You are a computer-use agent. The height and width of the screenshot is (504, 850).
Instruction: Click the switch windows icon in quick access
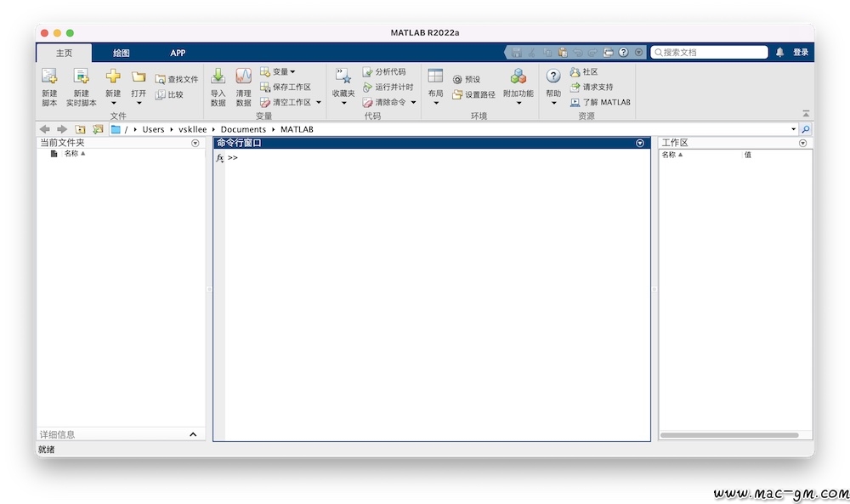pos(609,53)
